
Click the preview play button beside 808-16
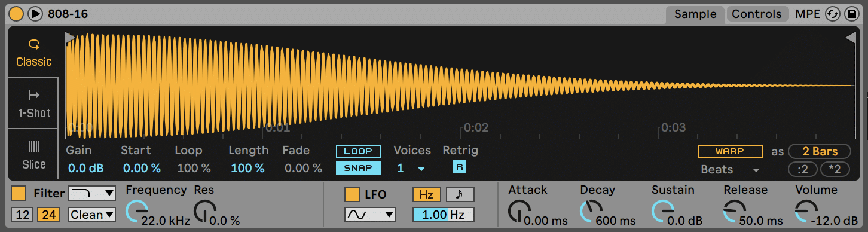pos(35,13)
